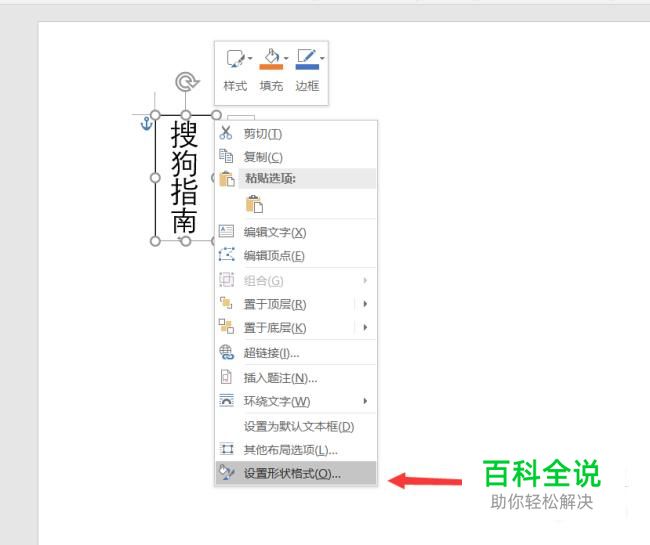Click the 其他布局选项 layout icon
The width and height of the screenshot is (650, 545).
click(x=227, y=449)
